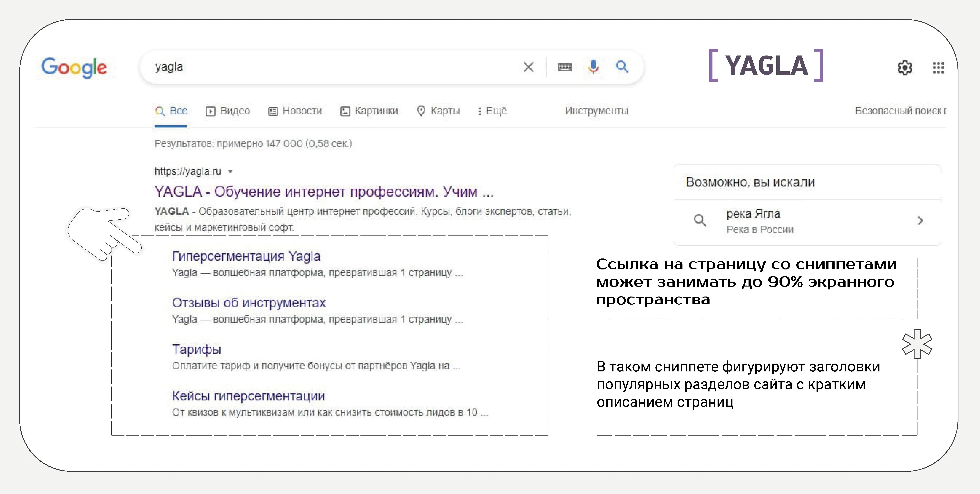This screenshot has width=980, height=494.
Task: Open the YAGLA - Обучение интернет профессиям result
Action: point(324,191)
